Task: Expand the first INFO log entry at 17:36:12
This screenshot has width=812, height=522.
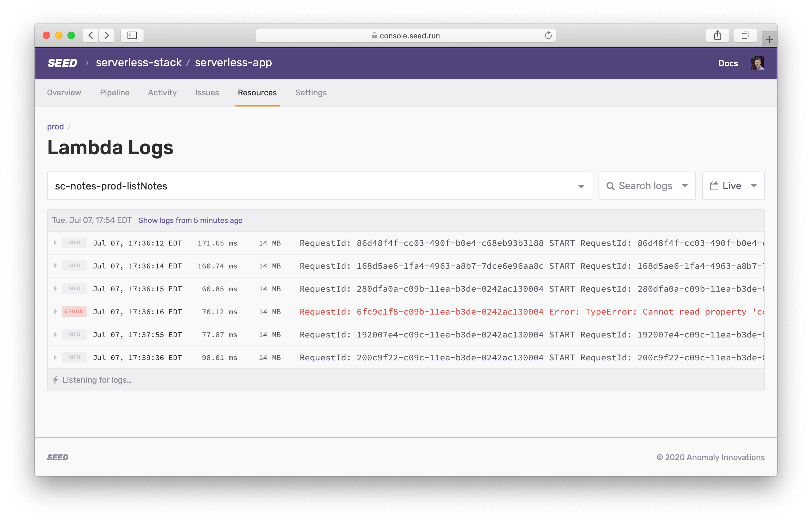Action: point(55,243)
